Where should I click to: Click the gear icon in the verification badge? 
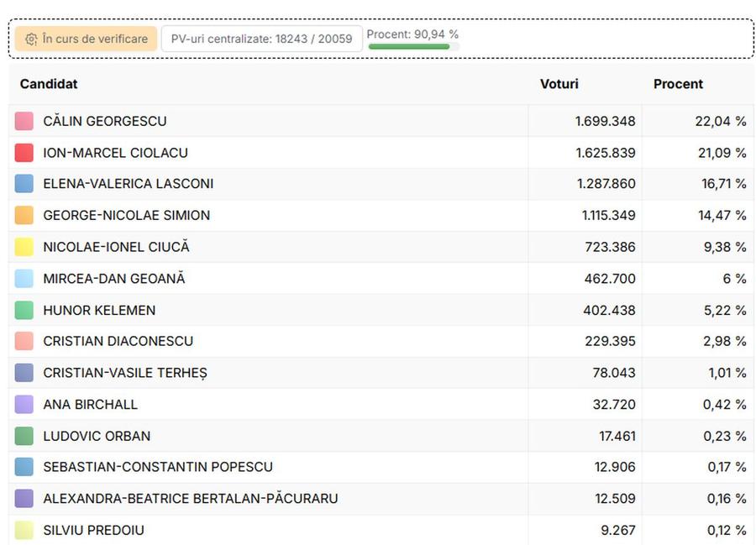coord(31,39)
